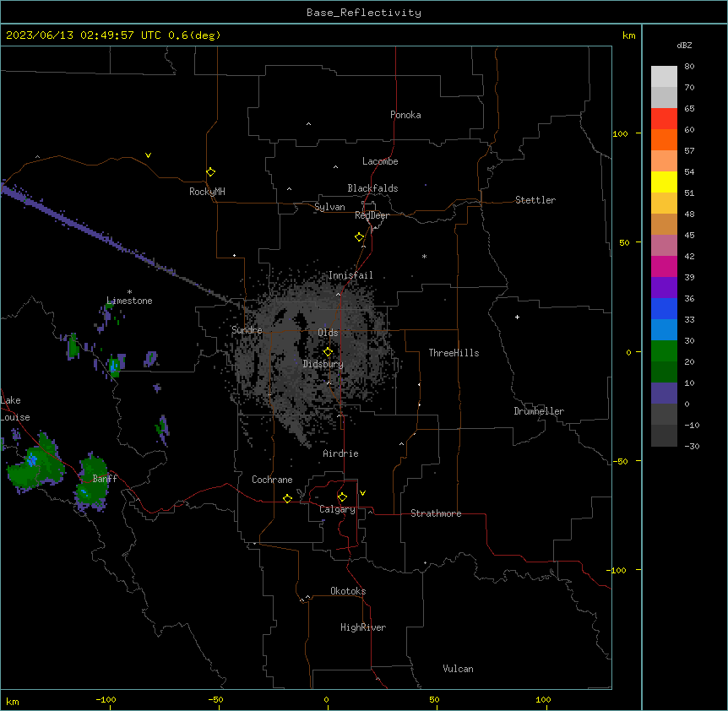Click the Strathmore label
The height and width of the screenshot is (711, 728).
436,513
